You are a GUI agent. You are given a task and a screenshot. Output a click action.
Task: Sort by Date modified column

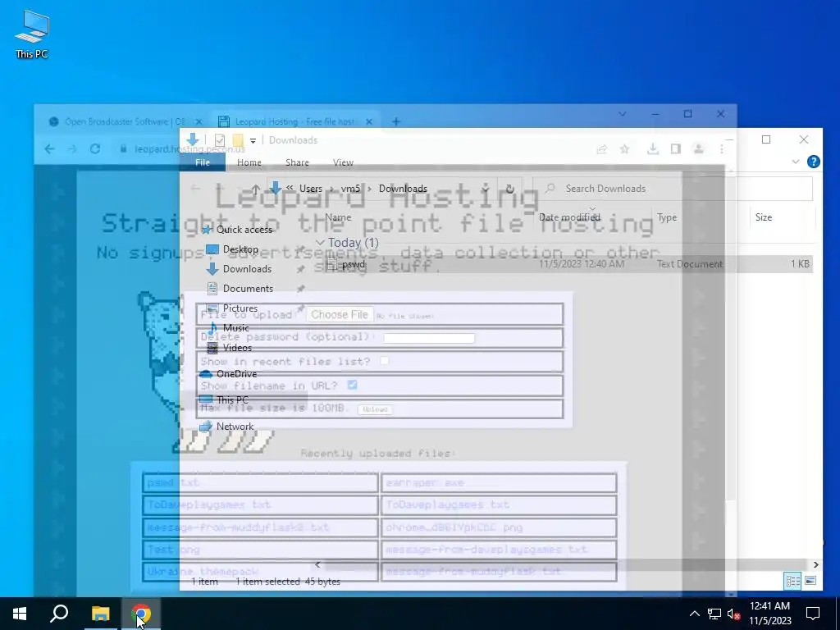(569, 217)
